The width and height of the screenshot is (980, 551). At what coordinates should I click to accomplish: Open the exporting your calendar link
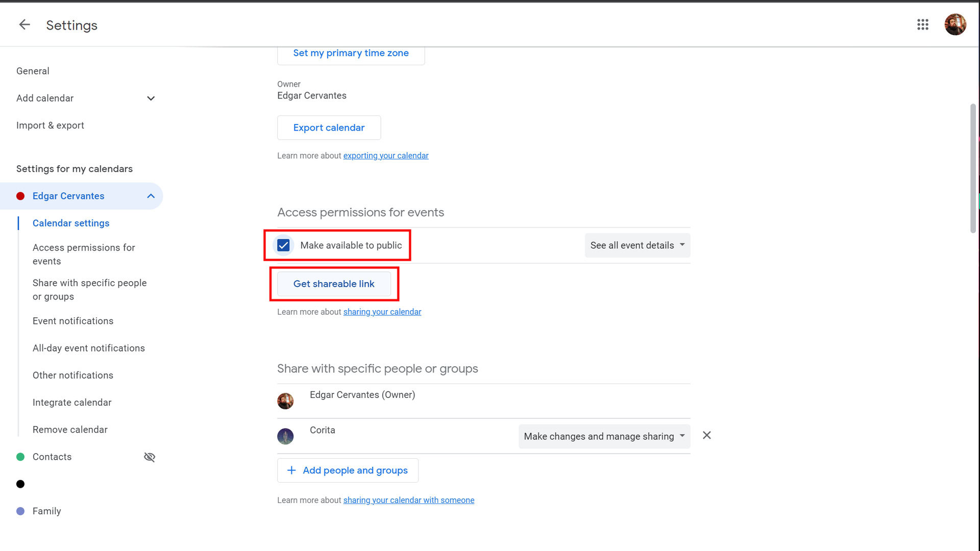[385, 156]
